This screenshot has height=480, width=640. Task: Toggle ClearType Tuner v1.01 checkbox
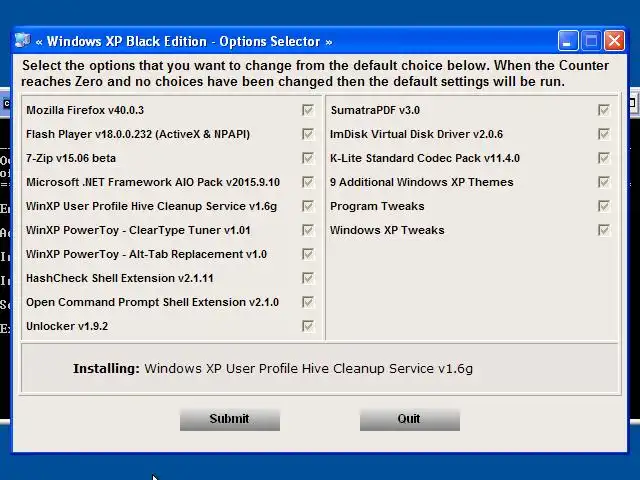click(x=308, y=230)
